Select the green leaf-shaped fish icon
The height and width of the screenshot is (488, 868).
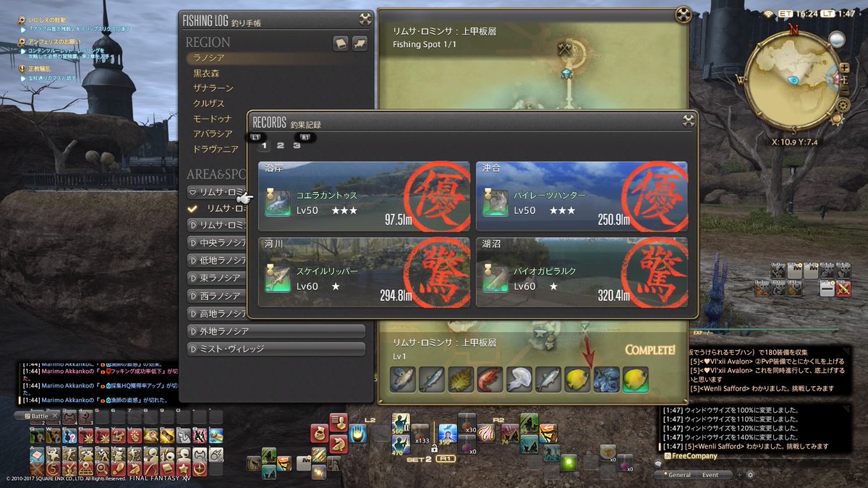pos(461,380)
